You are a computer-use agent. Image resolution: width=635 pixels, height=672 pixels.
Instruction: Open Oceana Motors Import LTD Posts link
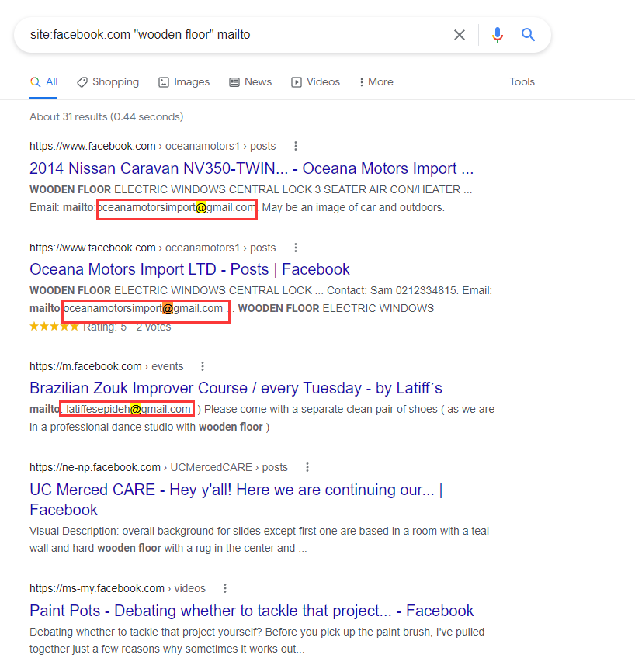point(189,269)
